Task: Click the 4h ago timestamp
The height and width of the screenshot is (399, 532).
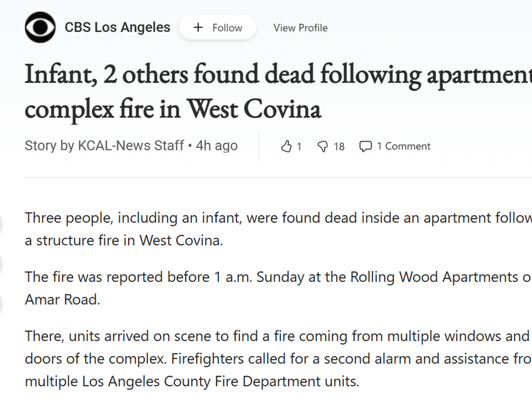Action: (217, 146)
